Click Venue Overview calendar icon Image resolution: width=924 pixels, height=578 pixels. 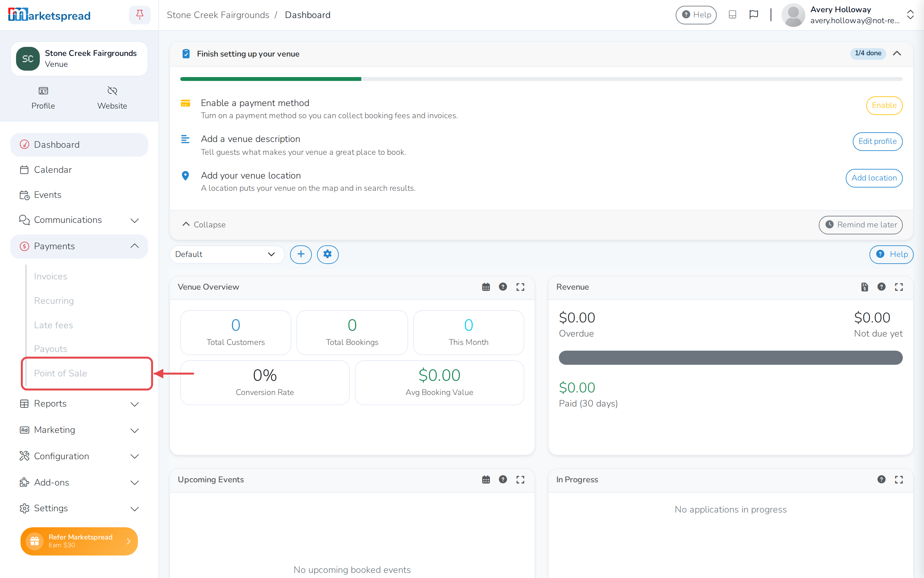486,287
